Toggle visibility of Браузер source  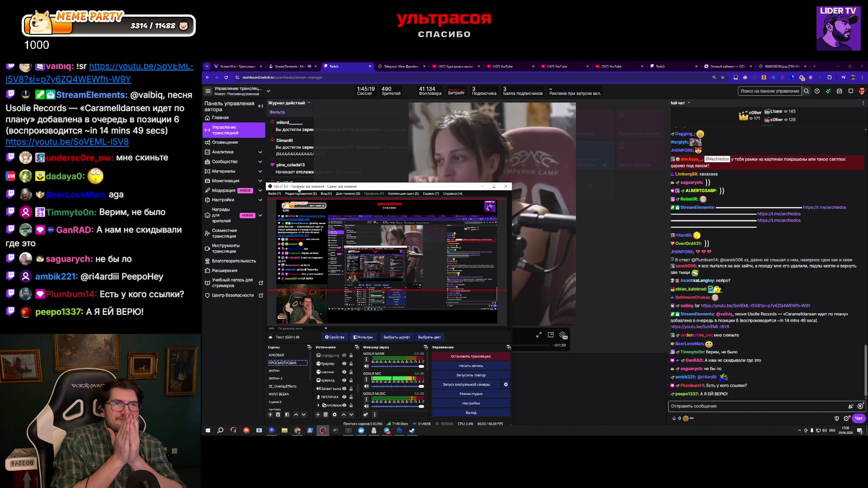[x=344, y=363]
